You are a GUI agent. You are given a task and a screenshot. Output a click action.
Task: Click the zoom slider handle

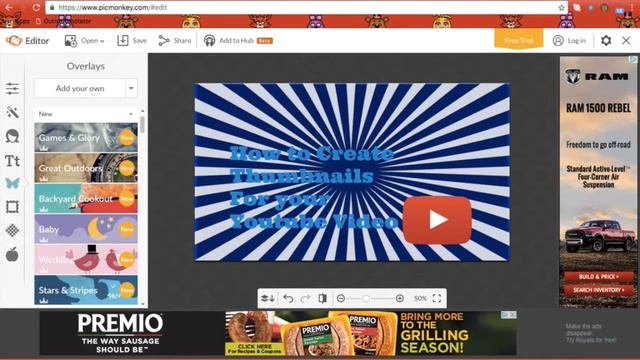coord(366,298)
